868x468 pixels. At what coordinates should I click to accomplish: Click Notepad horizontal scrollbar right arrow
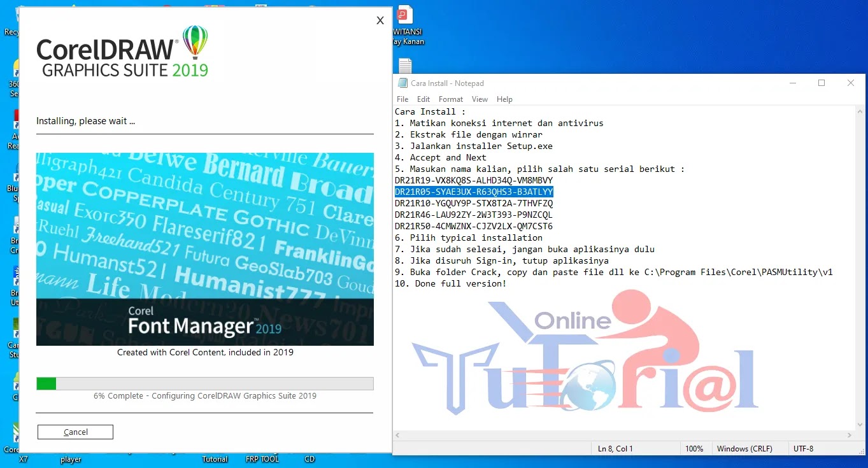tap(850, 435)
